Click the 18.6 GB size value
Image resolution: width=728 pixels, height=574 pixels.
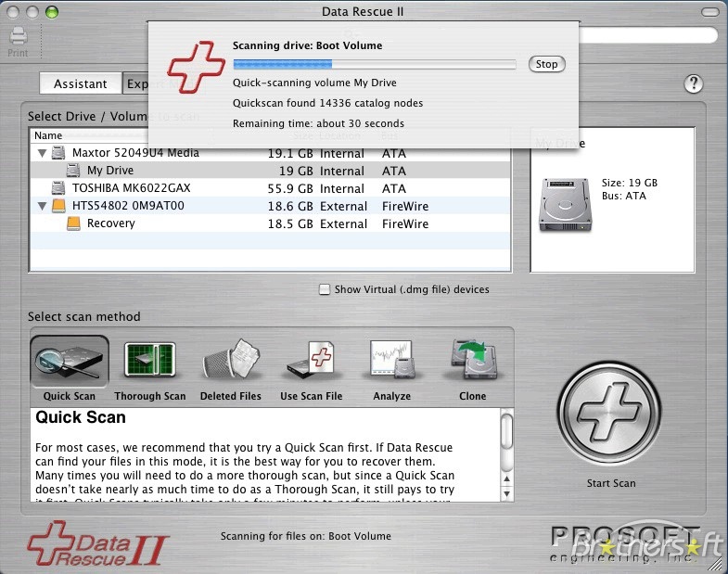coord(290,206)
